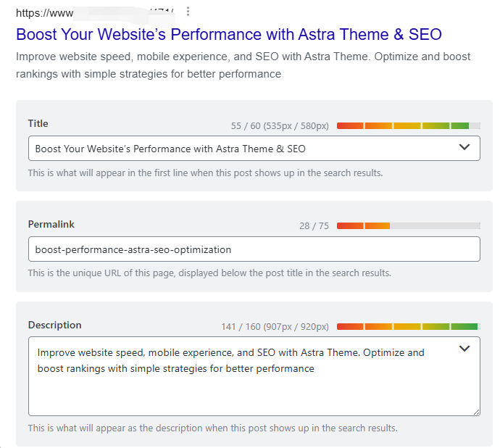Image resolution: width=500 pixels, height=448 pixels.
Task: Open the three-dot menu beside the URL
Action: 188,12
